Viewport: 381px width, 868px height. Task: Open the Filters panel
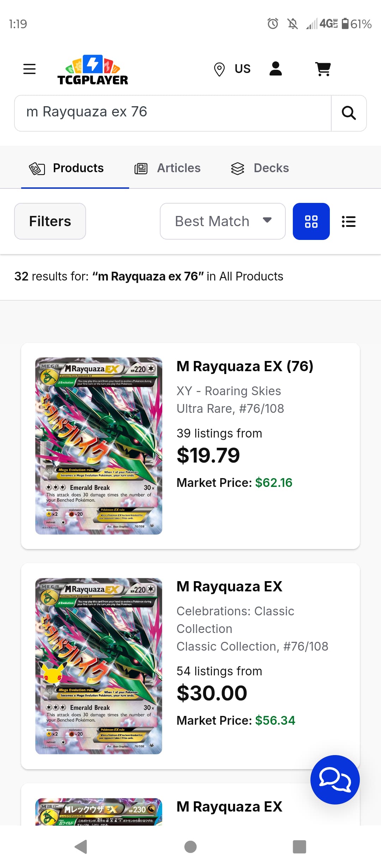50,221
